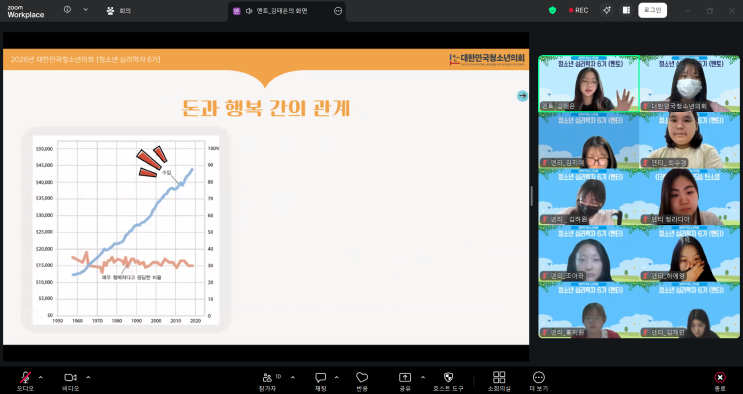Click the 수입 label on the chart
This screenshot has width=743, height=394.
click(x=166, y=173)
